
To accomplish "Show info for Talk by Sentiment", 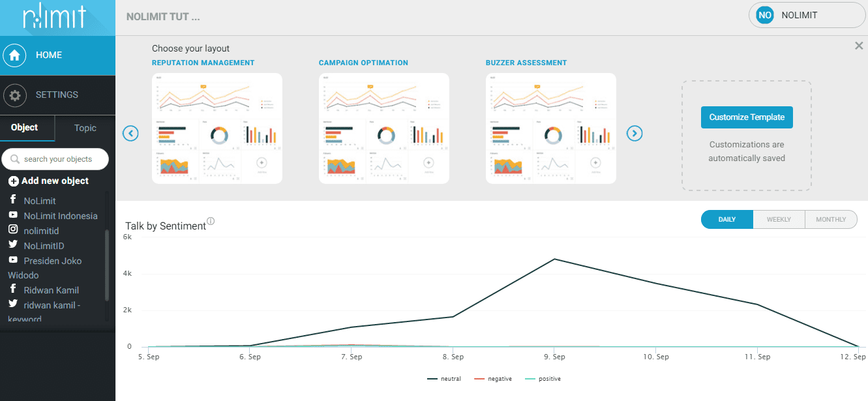I will (211, 221).
